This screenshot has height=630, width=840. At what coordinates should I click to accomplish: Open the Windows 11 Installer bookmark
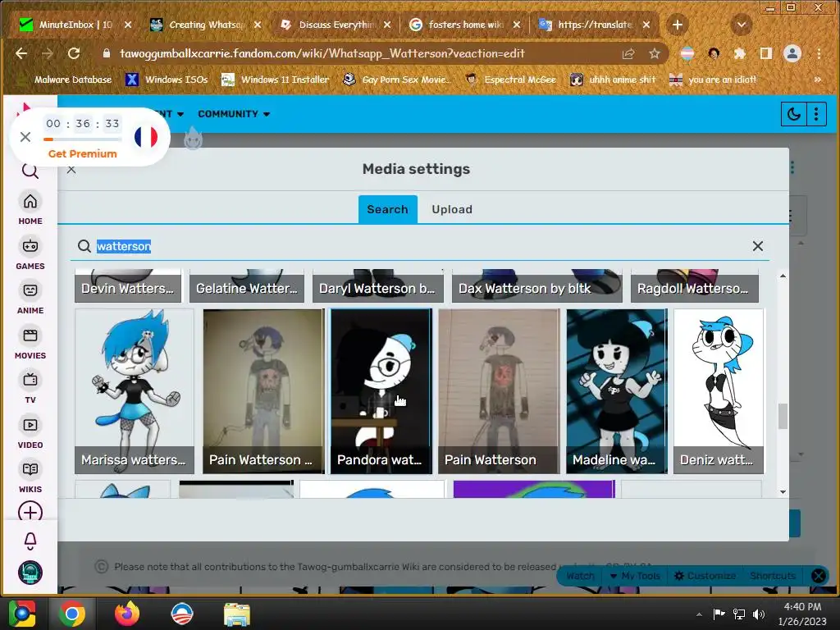point(276,80)
